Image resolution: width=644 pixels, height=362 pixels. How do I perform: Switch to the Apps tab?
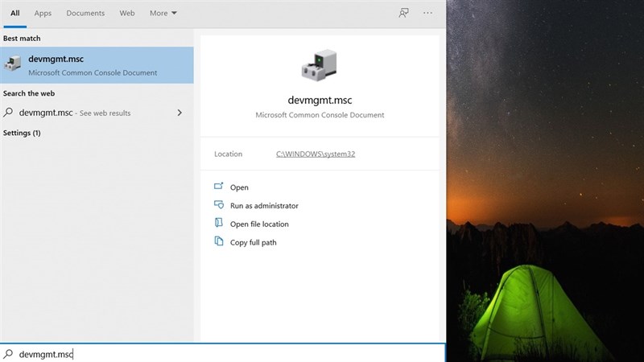tap(43, 13)
